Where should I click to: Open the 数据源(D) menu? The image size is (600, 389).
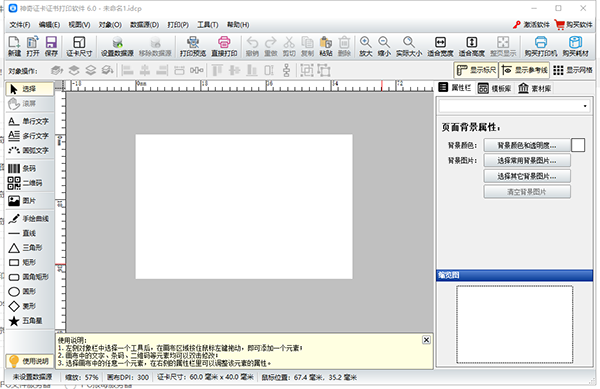pyautogui.click(x=144, y=25)
